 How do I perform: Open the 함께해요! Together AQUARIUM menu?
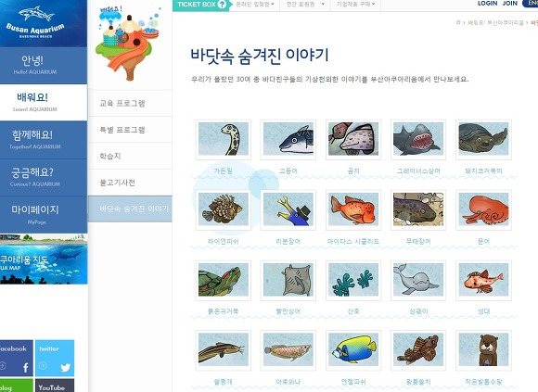click(x=44, y=139)
